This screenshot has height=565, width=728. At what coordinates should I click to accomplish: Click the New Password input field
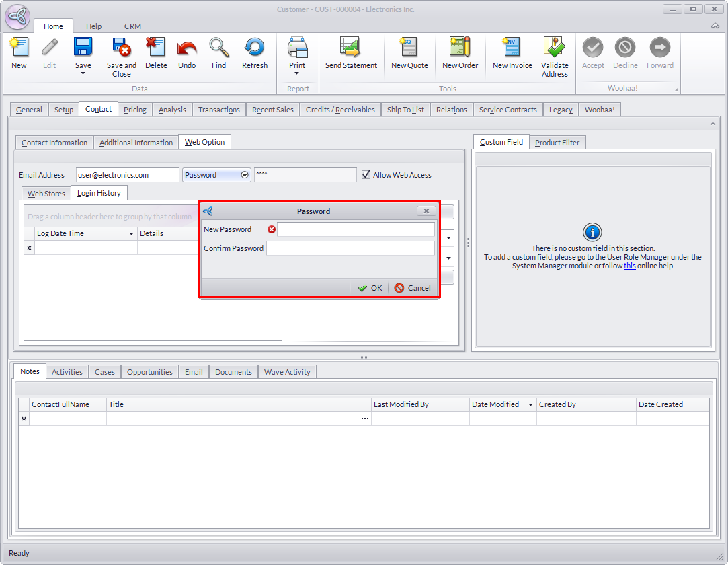pos(356,229)
